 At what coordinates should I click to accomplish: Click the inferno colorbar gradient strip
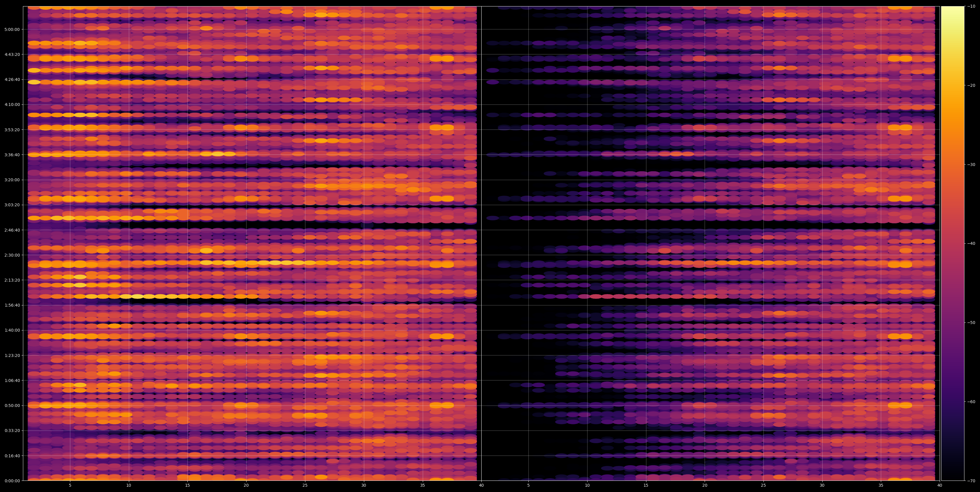point(953,243)
